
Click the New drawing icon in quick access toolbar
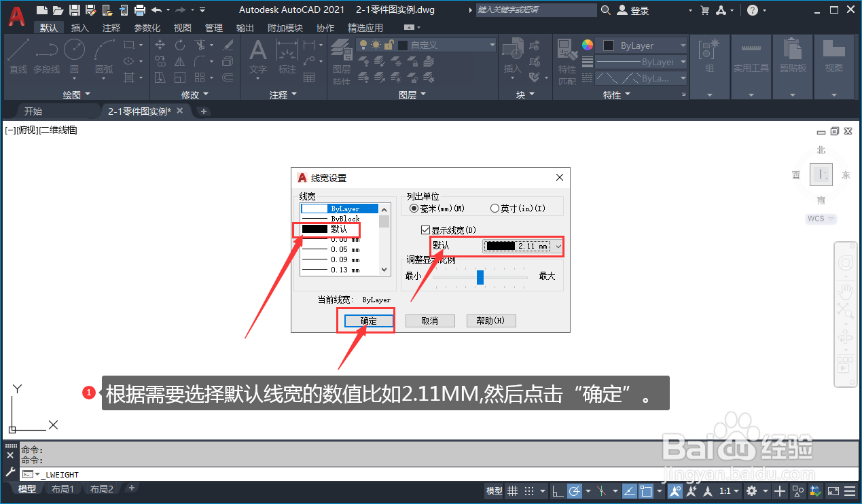pyautogui.click(x=42, y=10)
